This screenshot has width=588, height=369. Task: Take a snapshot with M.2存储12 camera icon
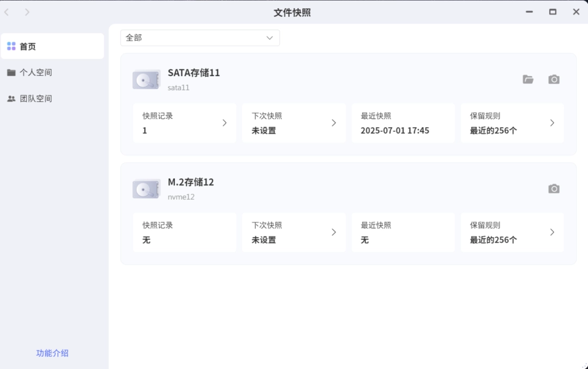[x=554, y=189]
